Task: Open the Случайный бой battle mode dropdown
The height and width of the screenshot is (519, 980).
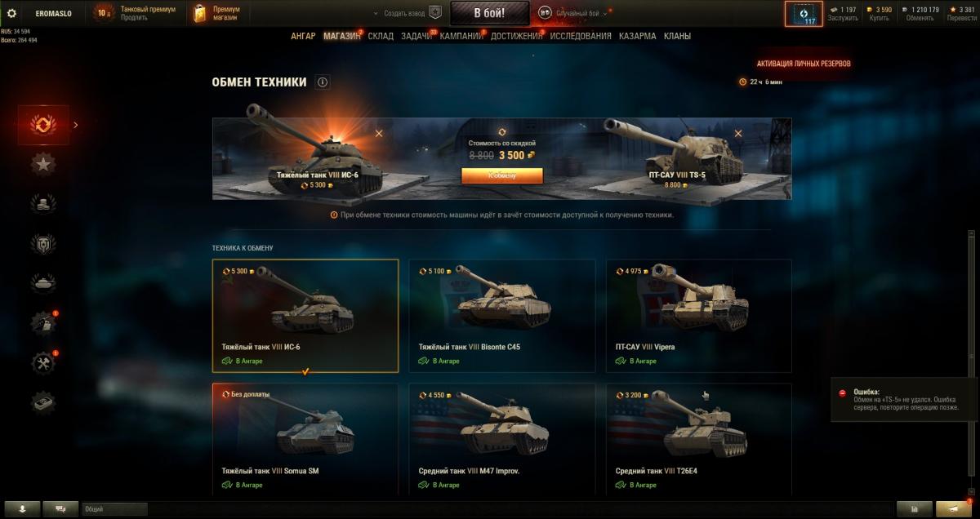Action: click(574, 13)
